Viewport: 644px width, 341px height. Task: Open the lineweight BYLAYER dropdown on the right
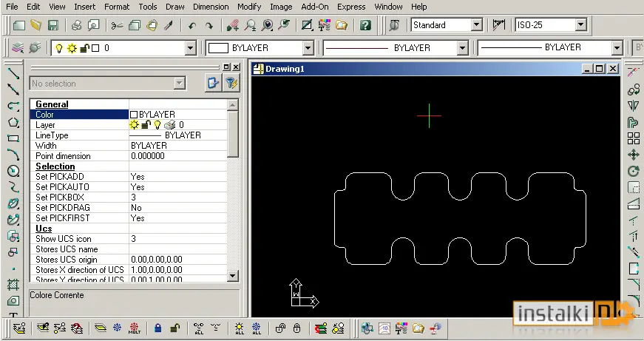pyautogui.click(x=617, y=48)
